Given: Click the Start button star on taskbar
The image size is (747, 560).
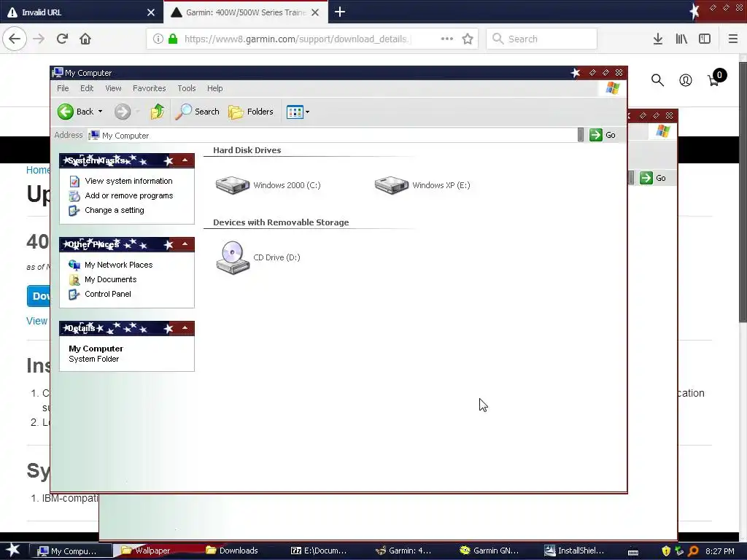Looking at the screenshot, I should click(12, 551).
